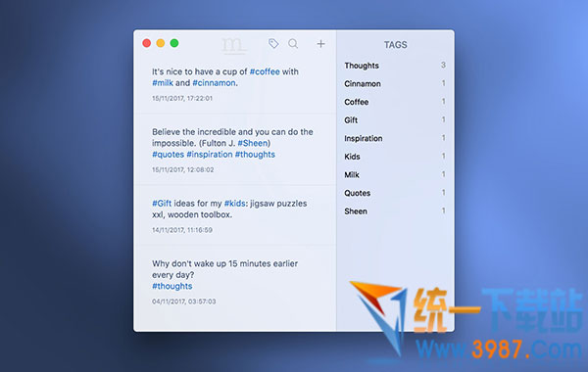Filter notes by Coffee tag
Screen dimensions: 588x372
click(x=395, y=102)
